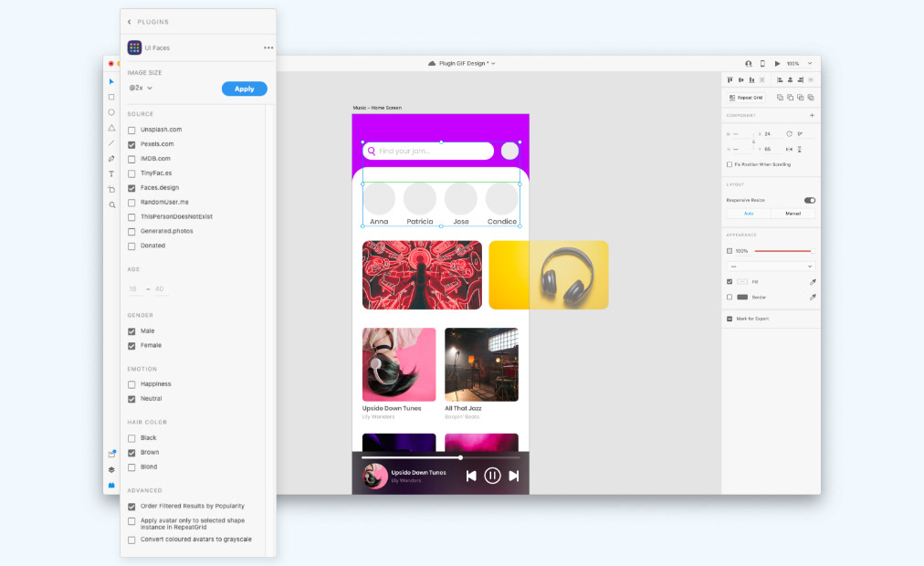Click the UI Faces plugin logo
The height and width of the screenshot is (566, 924).
pos(134,47)
